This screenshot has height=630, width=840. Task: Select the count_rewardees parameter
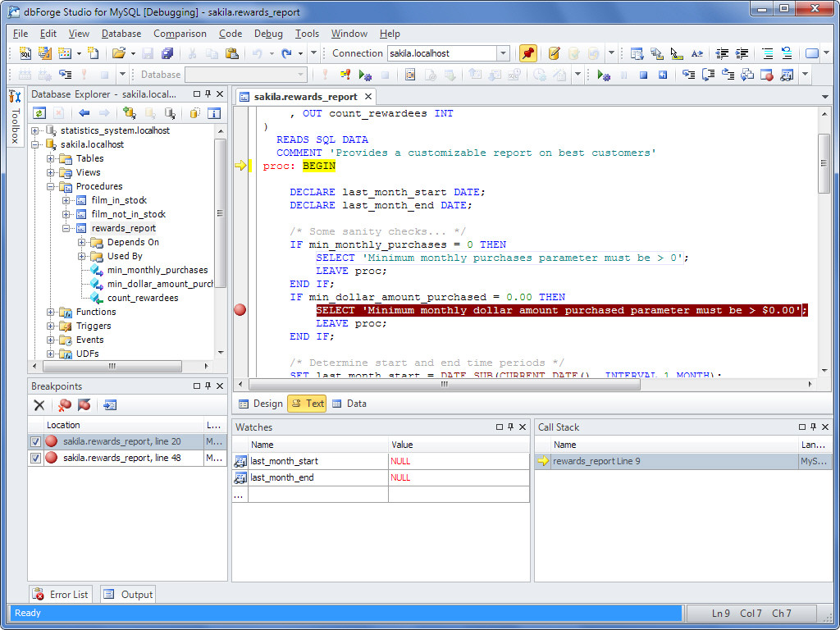[143, 298]
